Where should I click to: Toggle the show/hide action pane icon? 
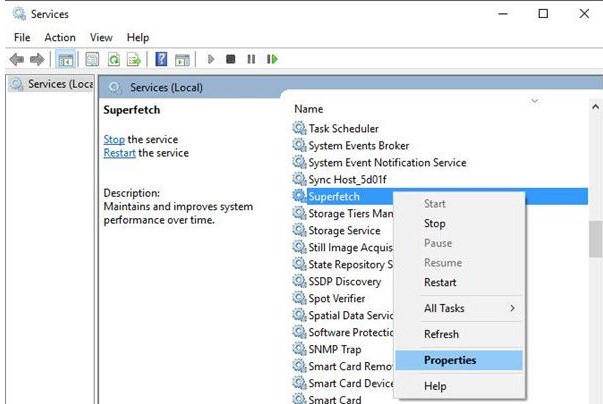182,59
